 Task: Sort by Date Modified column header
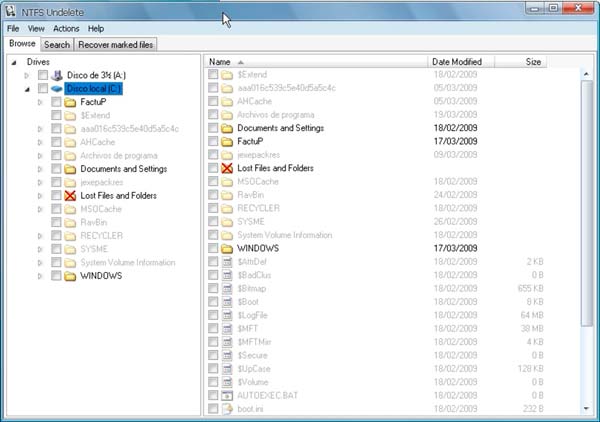click(x=461, y=62)
